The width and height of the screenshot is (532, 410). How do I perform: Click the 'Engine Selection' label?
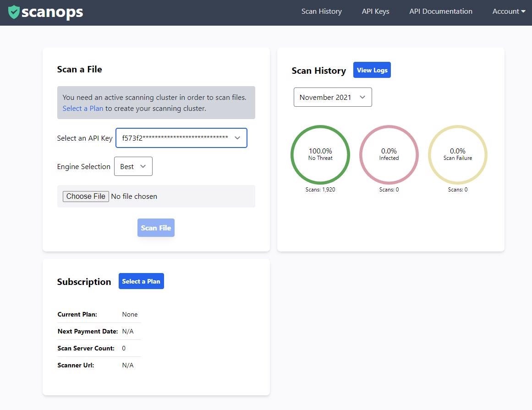83,166
